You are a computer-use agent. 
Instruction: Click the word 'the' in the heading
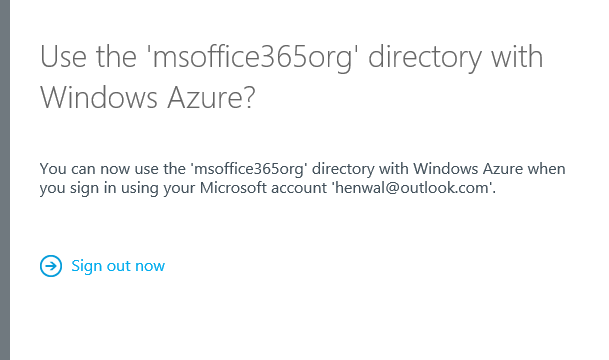tap(117, 57)
